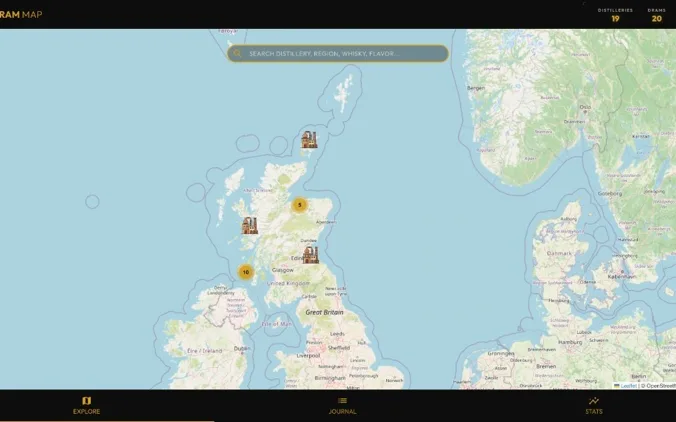Click the Journal list icon
The width and height of the screenshot is (676, 422).
pos(342,401)
